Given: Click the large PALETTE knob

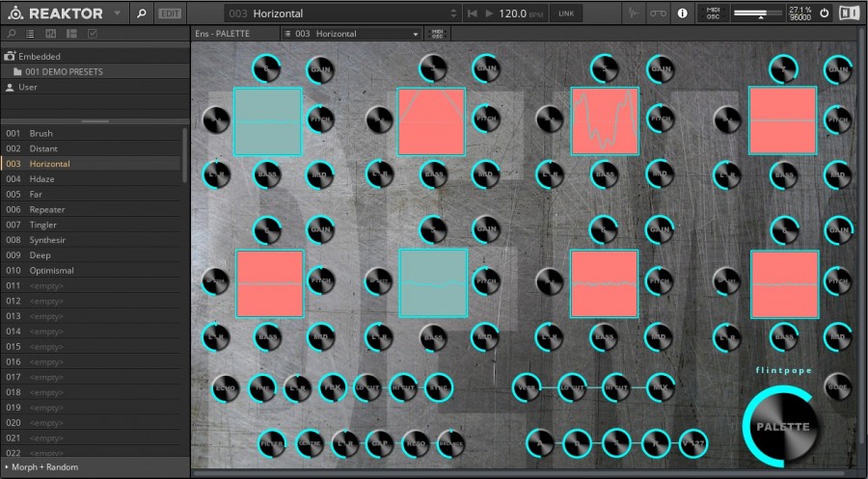Looking at the screenshot, I should pos(780,427).
